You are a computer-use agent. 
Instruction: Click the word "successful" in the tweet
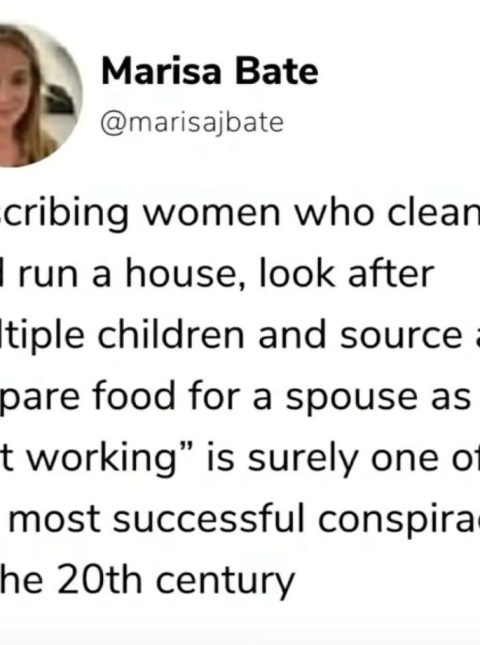coord(208,518)
